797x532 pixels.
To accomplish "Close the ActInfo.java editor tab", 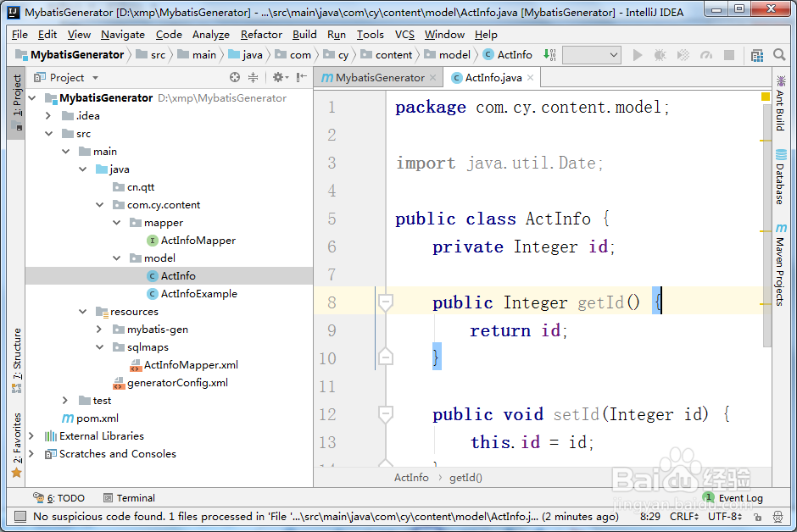I will pyautogui.click(x=530, y=78).
